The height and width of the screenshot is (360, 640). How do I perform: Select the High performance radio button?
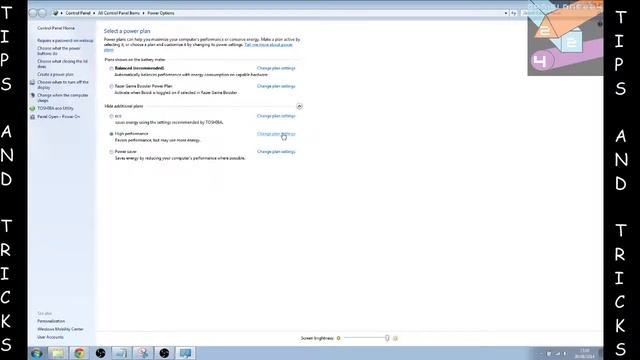(111, 134)
